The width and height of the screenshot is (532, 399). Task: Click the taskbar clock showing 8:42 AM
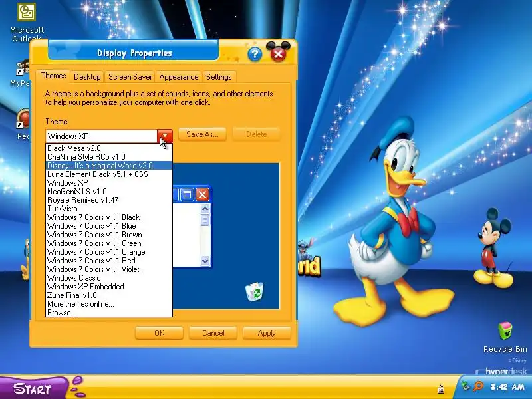508,387
